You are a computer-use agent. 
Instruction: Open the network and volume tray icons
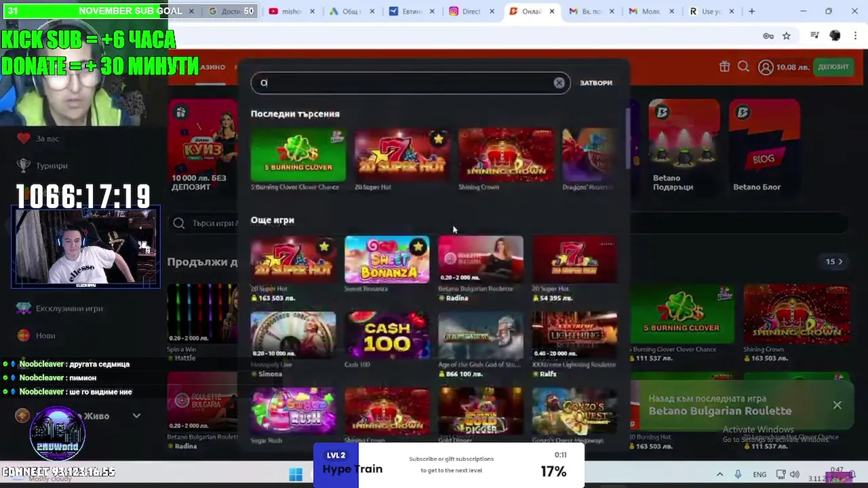[x=788, y=474]
